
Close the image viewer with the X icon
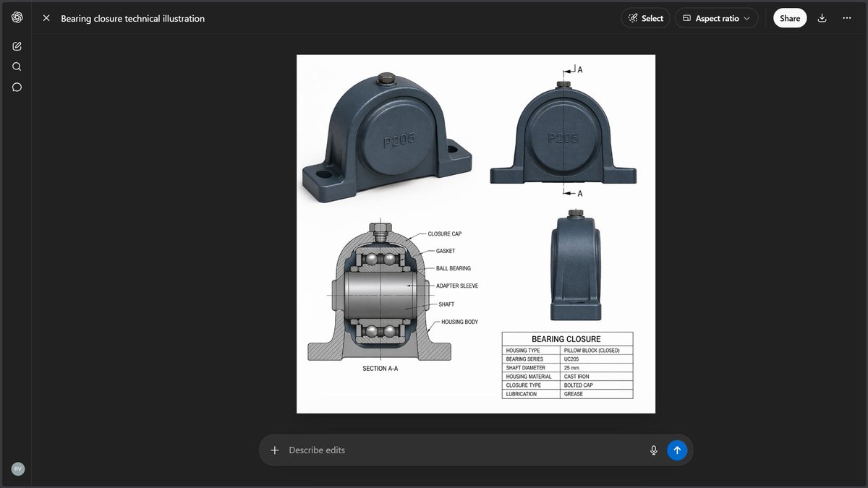coord(46,18)
